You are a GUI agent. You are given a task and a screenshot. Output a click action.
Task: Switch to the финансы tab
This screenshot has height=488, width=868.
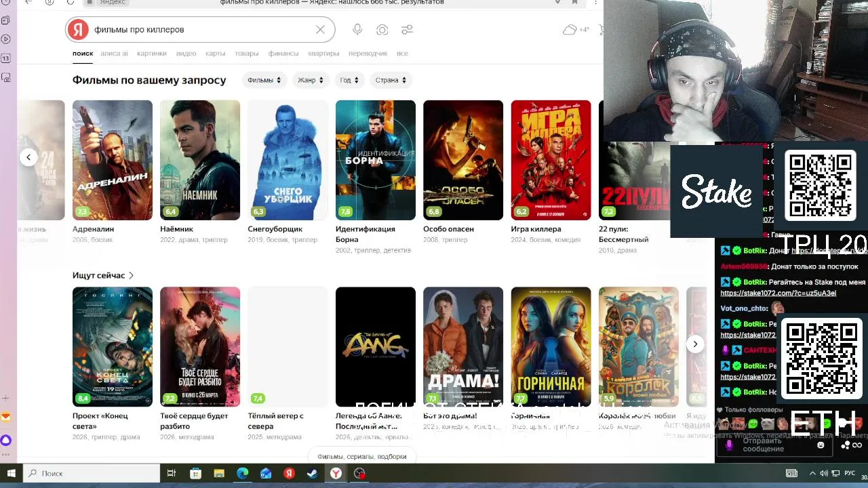tap(283, 54)
